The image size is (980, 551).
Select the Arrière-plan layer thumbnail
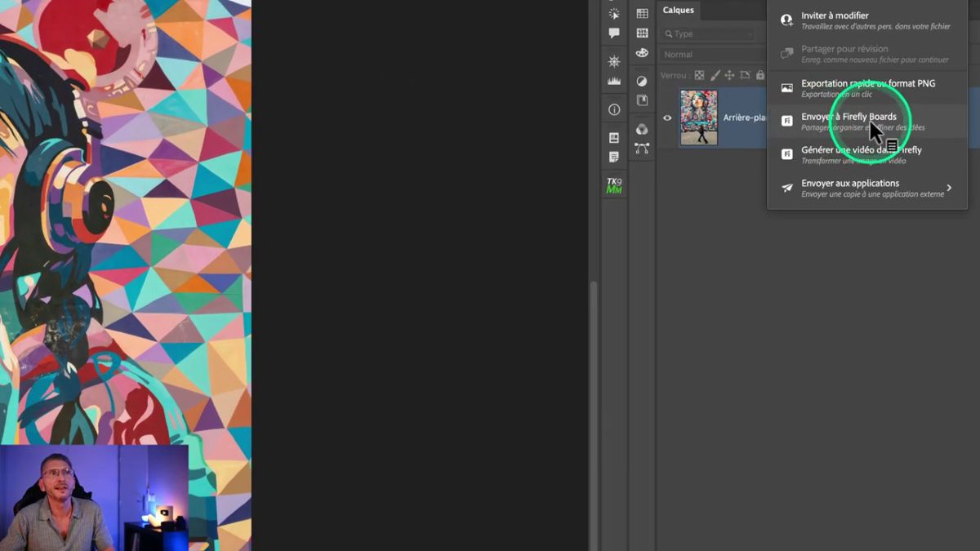[699, 118]
